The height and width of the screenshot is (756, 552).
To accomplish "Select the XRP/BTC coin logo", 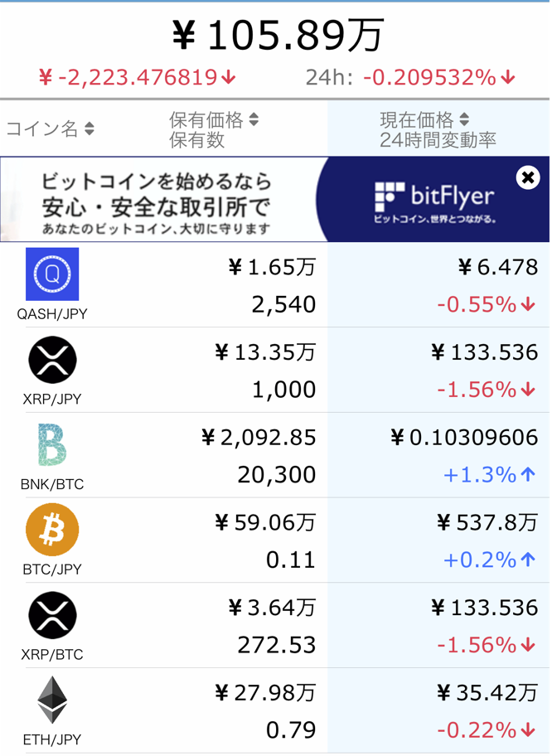I will click(52, 615).
